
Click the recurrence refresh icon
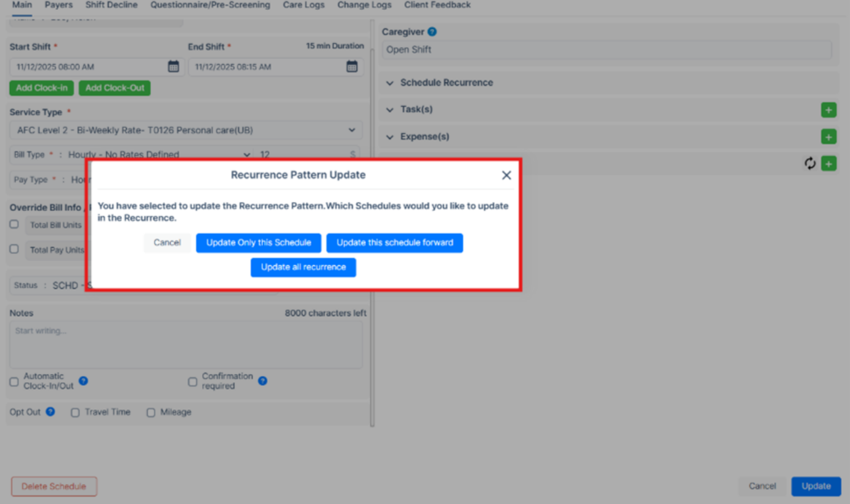(809, 163)
